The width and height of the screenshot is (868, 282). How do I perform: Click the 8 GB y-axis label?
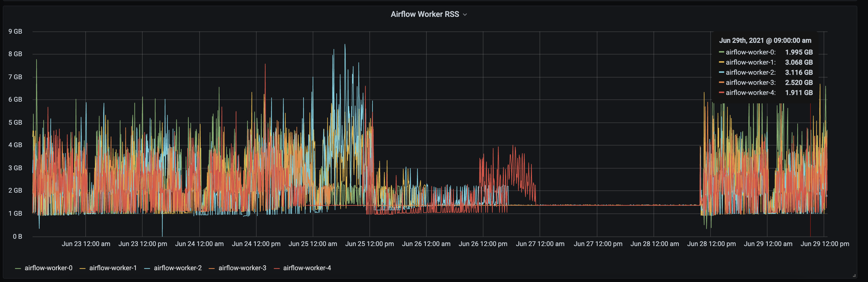(x=15, y=54)
